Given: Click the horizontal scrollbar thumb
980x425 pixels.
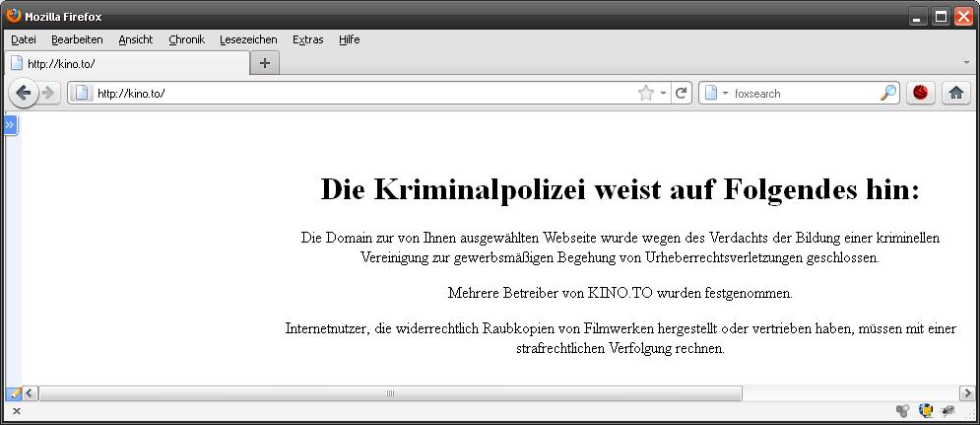Looking at the screenshot, I should point(390,393).
